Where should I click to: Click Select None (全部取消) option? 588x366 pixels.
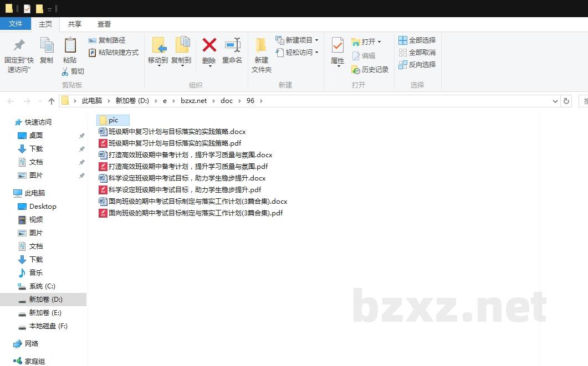click(417, 53)
